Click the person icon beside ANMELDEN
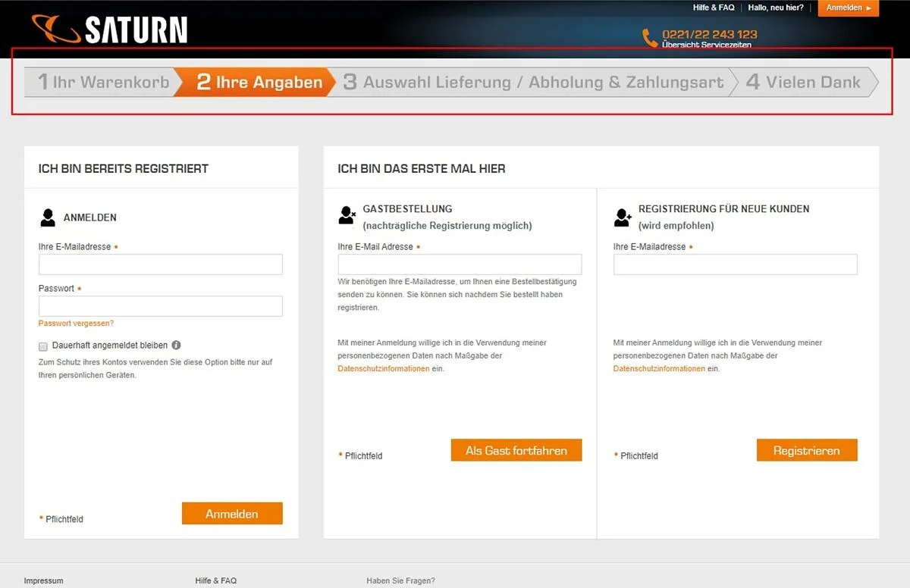910x588 pixels. 48,217
